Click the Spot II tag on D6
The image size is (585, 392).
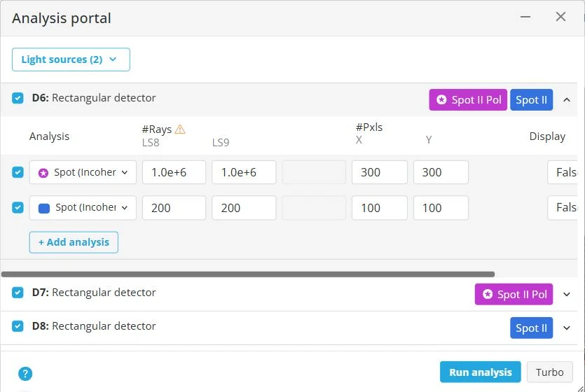tap(531, 100)
